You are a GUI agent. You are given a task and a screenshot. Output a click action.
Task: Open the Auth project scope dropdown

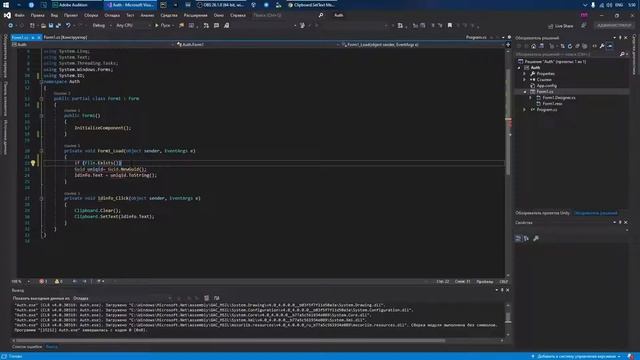tap(93, 44)
